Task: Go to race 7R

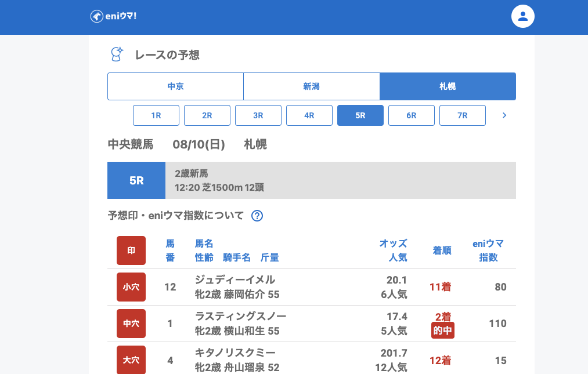Action: tap(463, 115)
